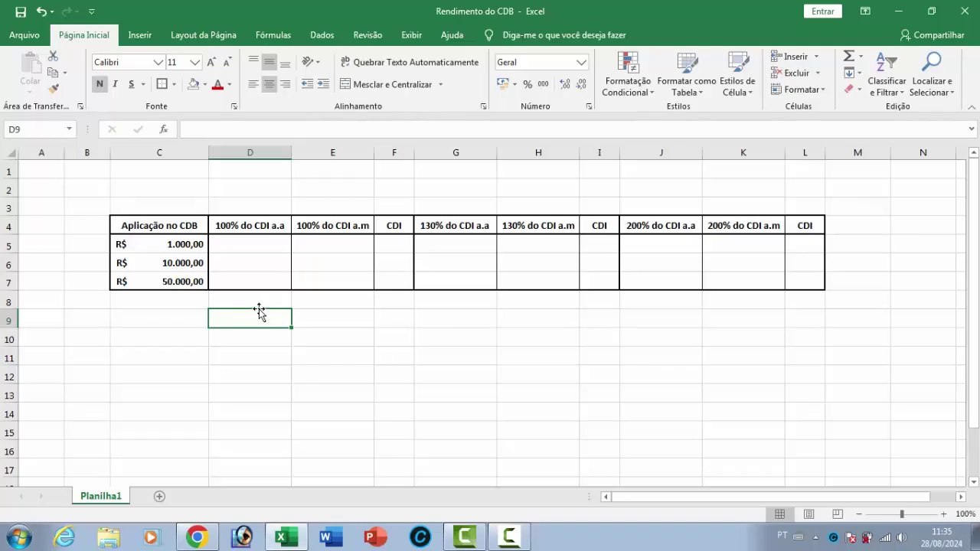Expand the font size 11 dropdown
The width and height of the screenshot is (980, 551).
[x=195, y=62]
